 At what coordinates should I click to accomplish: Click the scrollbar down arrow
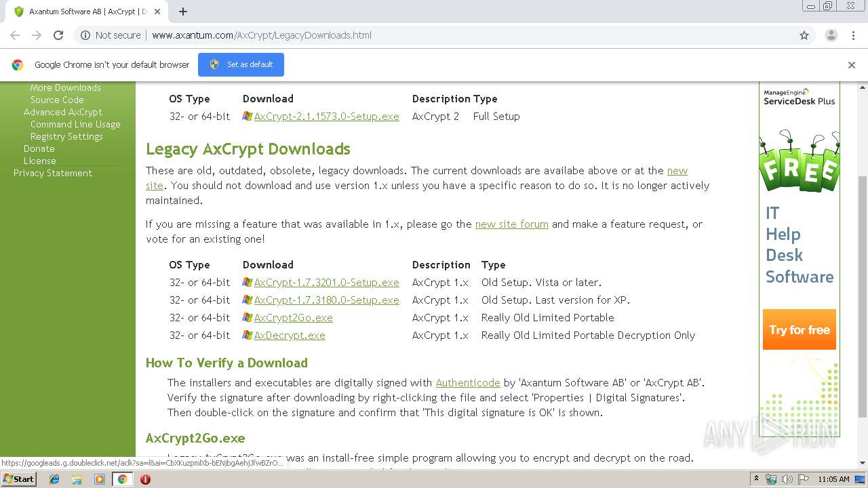tap(863, 463)
